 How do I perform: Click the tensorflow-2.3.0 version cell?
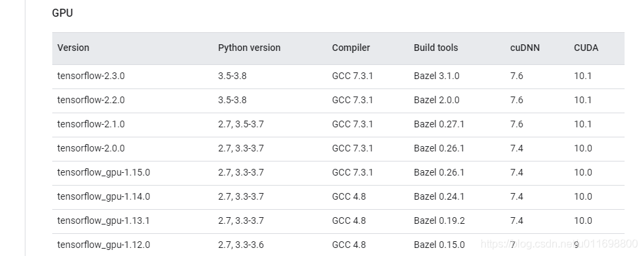click(90, 76)
